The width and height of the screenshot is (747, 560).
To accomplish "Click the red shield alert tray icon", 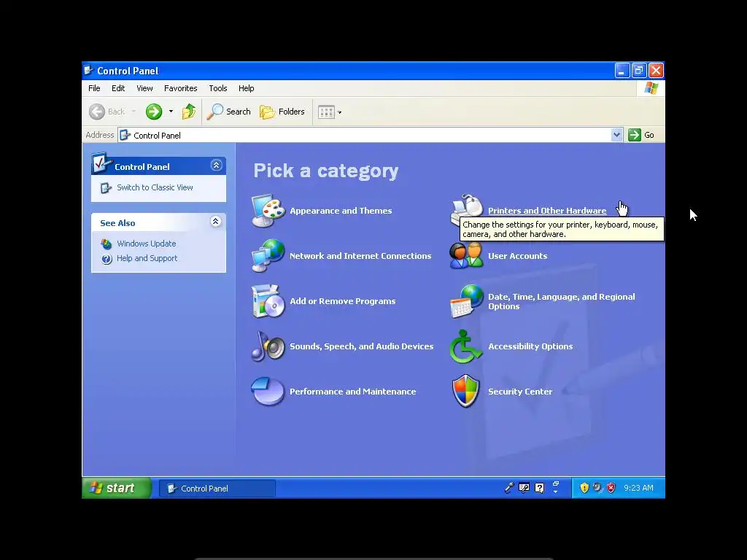I will [611, 488].
